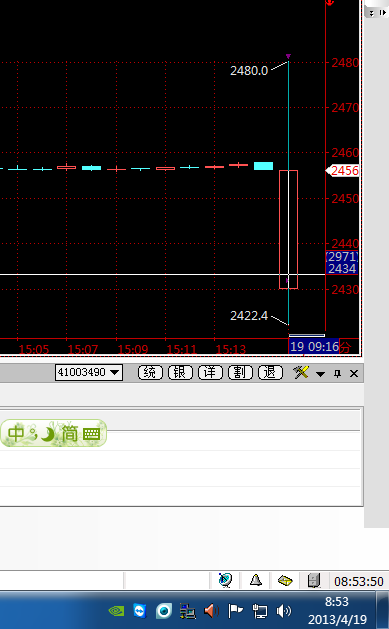389x629 pixels.
Task: Open the hammer and wrench settings tools
Action: (x=301, y=373)
